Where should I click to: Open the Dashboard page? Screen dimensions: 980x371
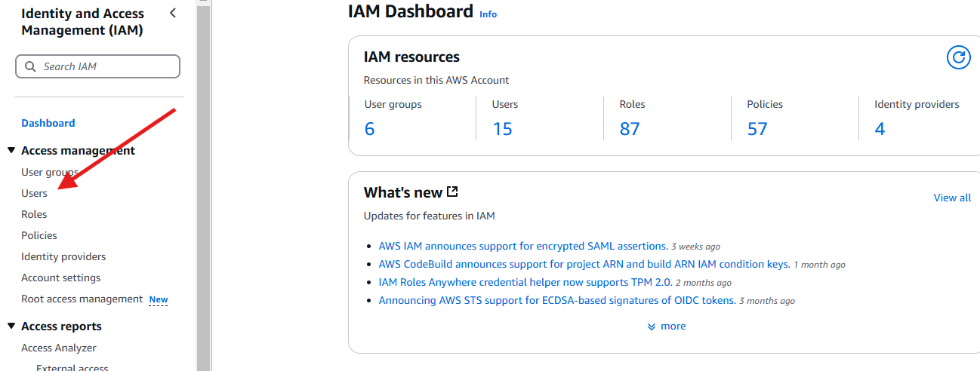pyautogui.click(x=48, y=123)
